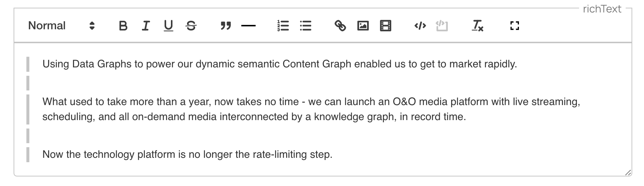This screenshot has width=644, height=186.
Task: Toggle inline code formatting
Action: click(x=420, y=26)
